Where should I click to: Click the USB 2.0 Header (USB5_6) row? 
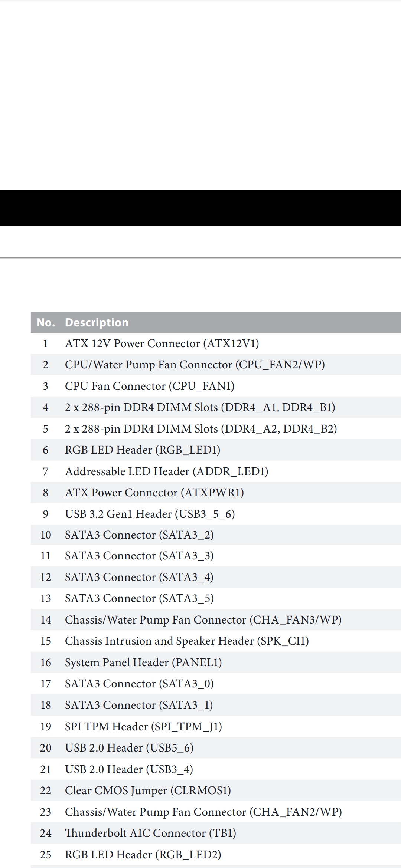[216, 748]
